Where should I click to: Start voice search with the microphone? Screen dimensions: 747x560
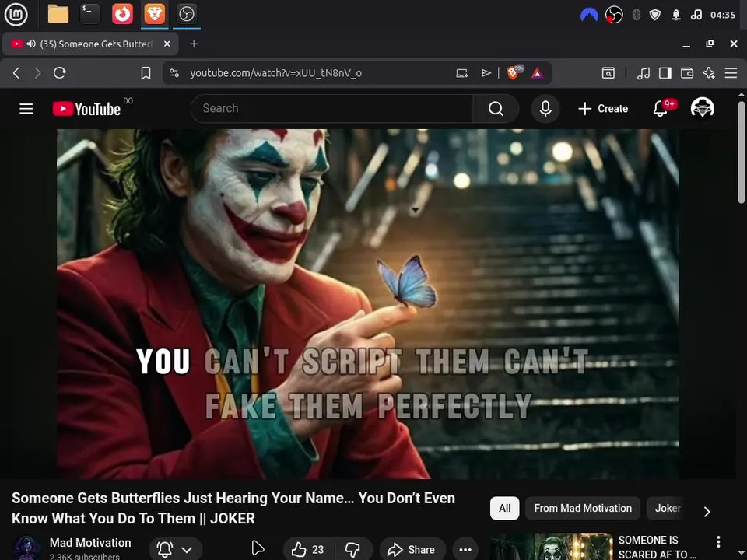point(545,109)
